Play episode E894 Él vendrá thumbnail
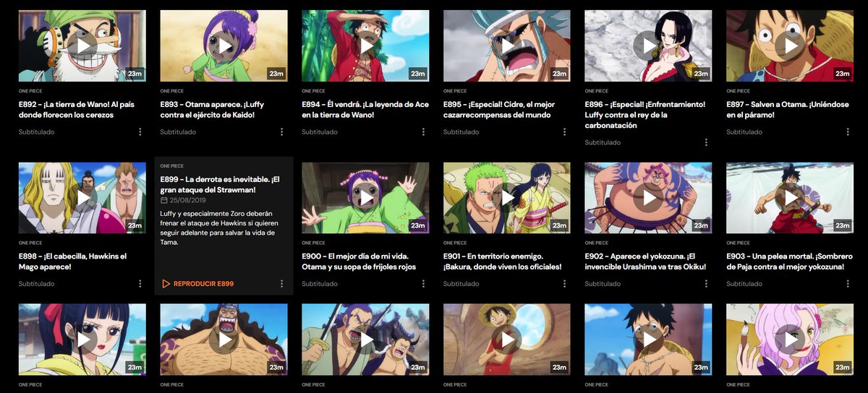Image resolution: width=868 pixels, height=393 pixels. click(x=365, y=46)
